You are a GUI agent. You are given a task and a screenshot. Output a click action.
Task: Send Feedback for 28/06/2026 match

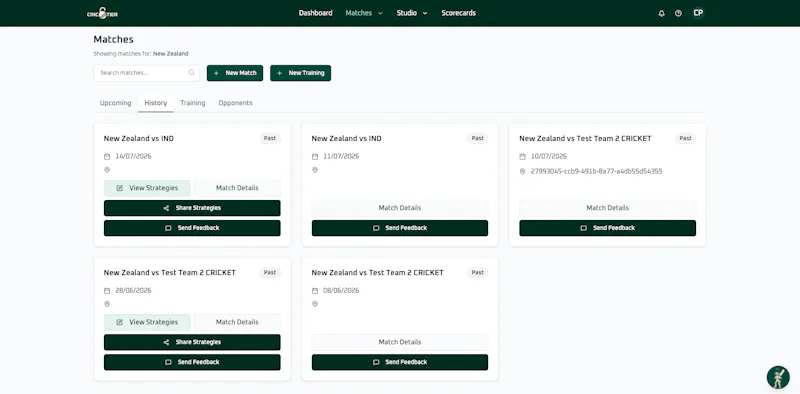[192, 362]
